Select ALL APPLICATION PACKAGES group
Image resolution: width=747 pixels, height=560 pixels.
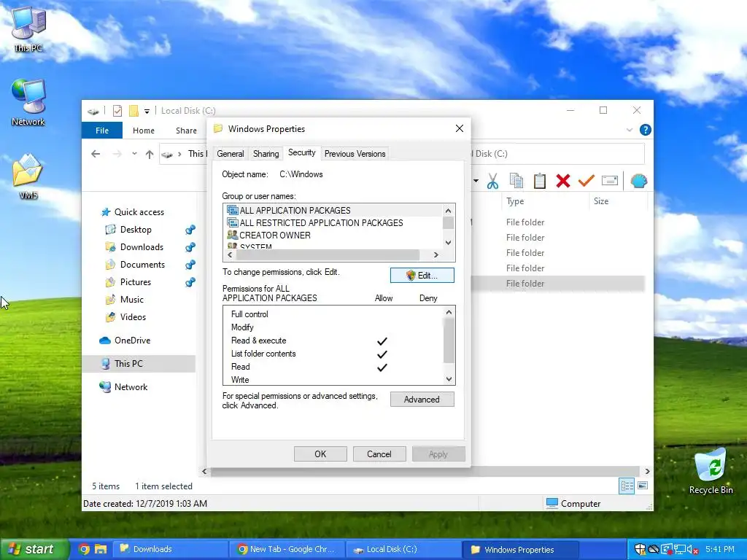click(x=332, y=211)
